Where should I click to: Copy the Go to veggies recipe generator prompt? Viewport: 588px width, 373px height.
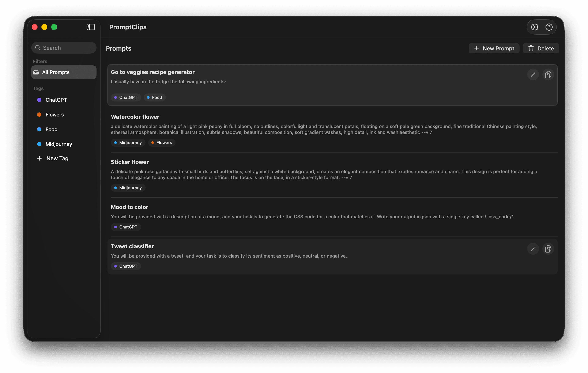click(548, 74)
